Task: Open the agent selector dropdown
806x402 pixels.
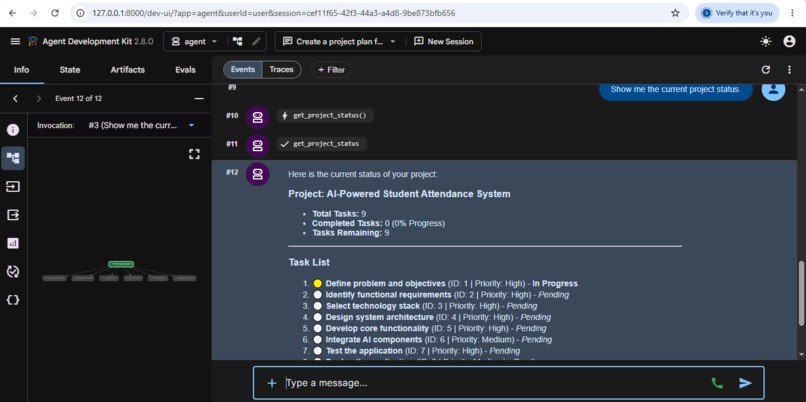Action: [x=194, y=42]
